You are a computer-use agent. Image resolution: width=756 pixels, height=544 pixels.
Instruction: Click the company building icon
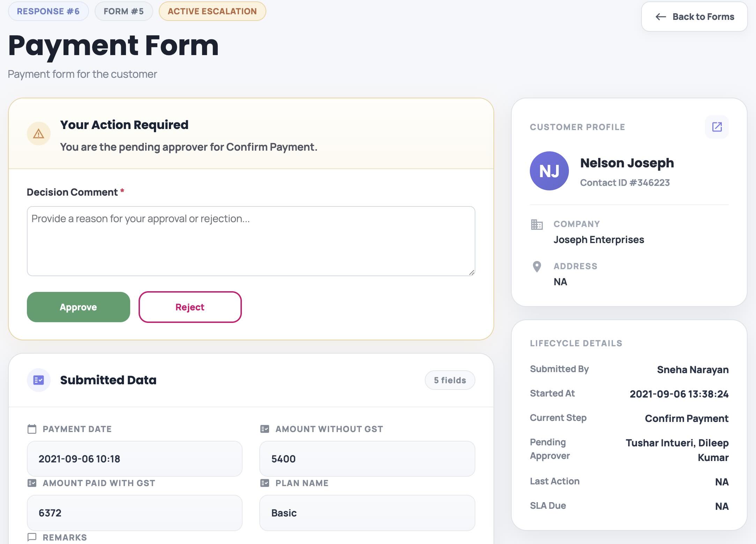click(x=536, y=225)
